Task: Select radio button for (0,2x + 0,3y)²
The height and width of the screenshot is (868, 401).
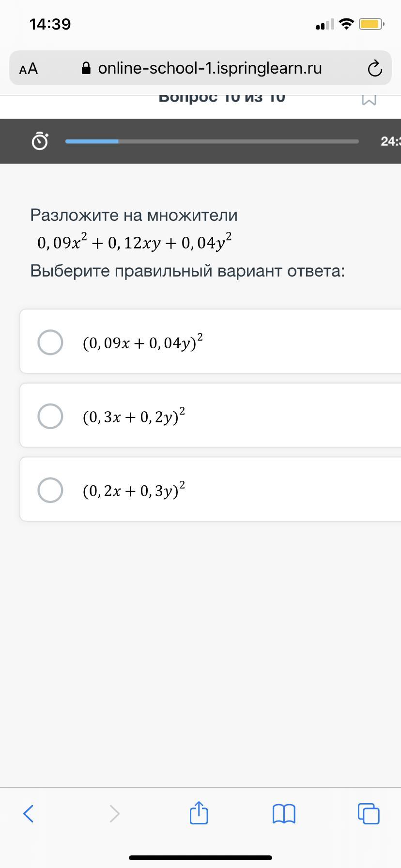Action: coord(50,490)
